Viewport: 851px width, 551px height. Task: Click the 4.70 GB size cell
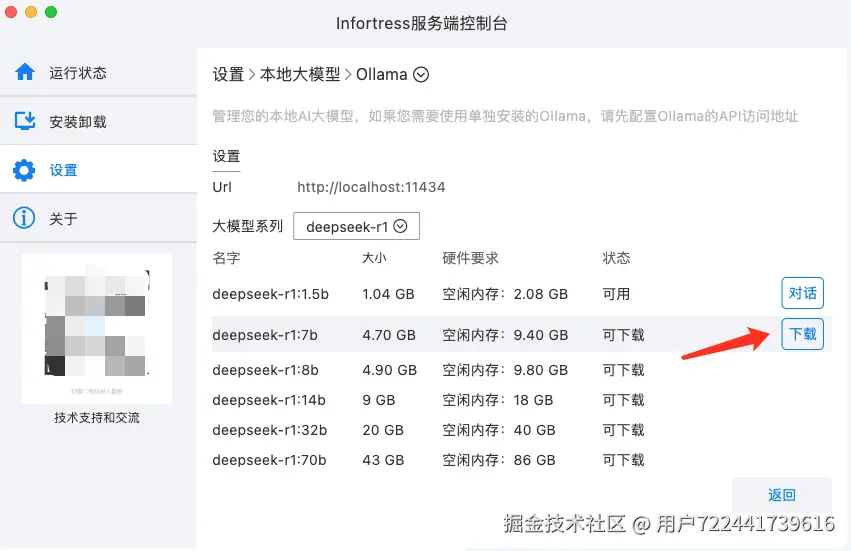point(389,335)
